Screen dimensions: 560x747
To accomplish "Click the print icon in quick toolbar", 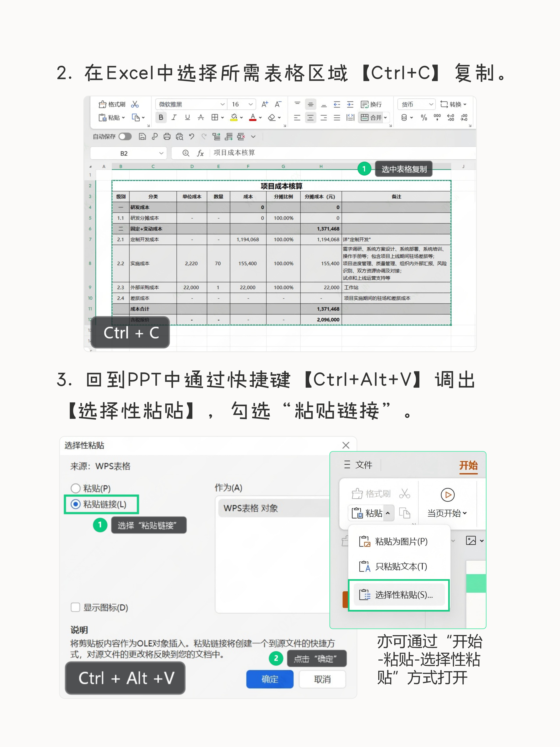I will coord(167,136).
